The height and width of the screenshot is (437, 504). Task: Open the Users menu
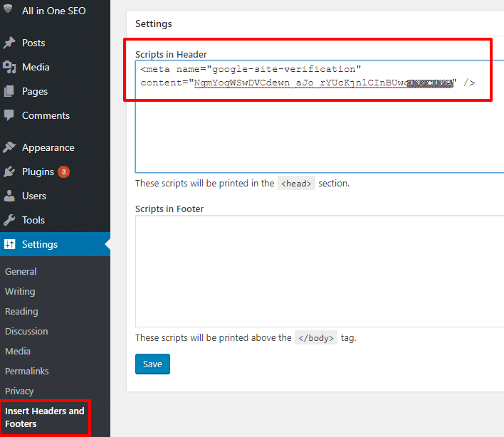[55, 196]
